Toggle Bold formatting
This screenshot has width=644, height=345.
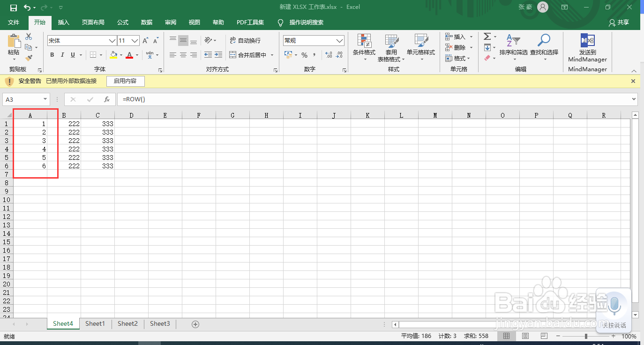click(52, 55)
